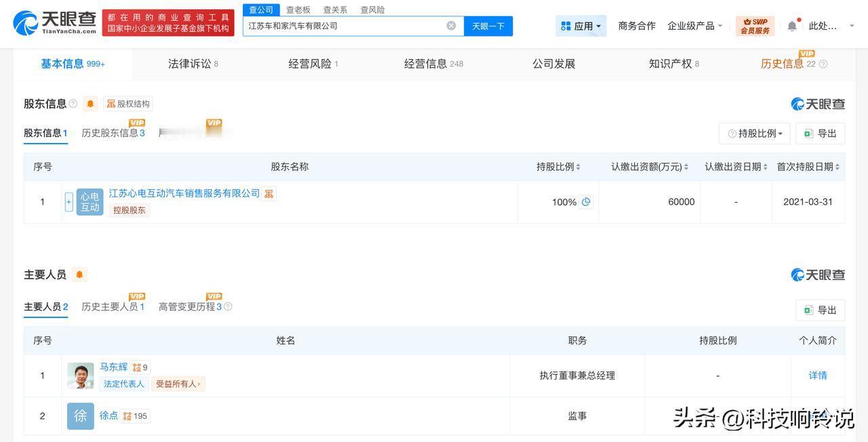
Task: Open the equity structure 股权结构 chart
Action: [x=127, y=104]
